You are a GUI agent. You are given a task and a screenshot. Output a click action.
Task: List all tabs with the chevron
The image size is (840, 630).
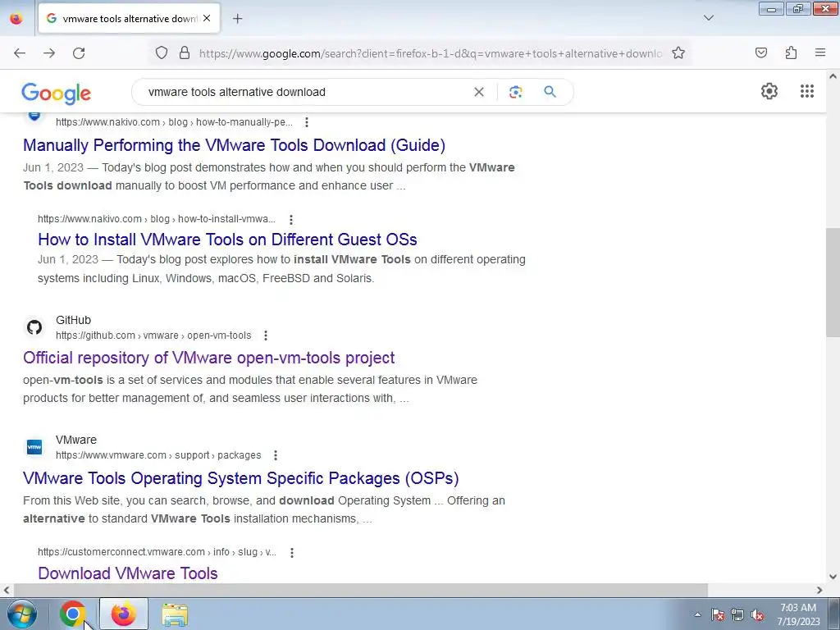[709, 18]
